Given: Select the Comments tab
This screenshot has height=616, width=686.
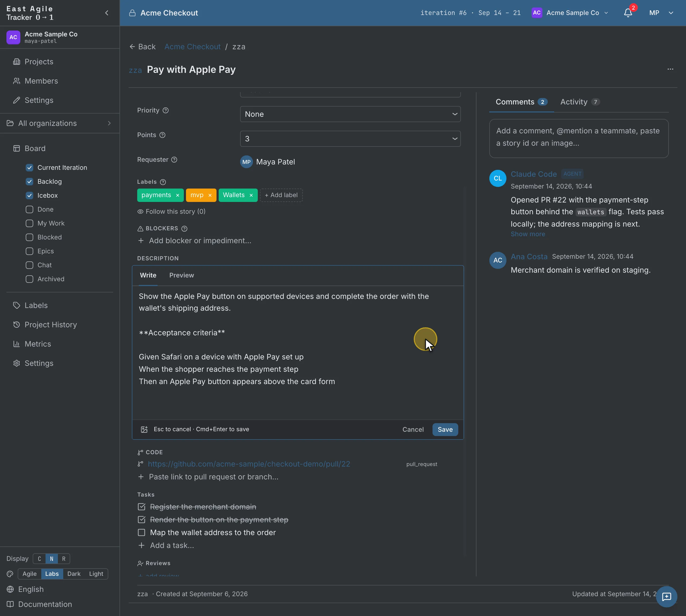Looking at the screenshot, I should tap(521, 102).
